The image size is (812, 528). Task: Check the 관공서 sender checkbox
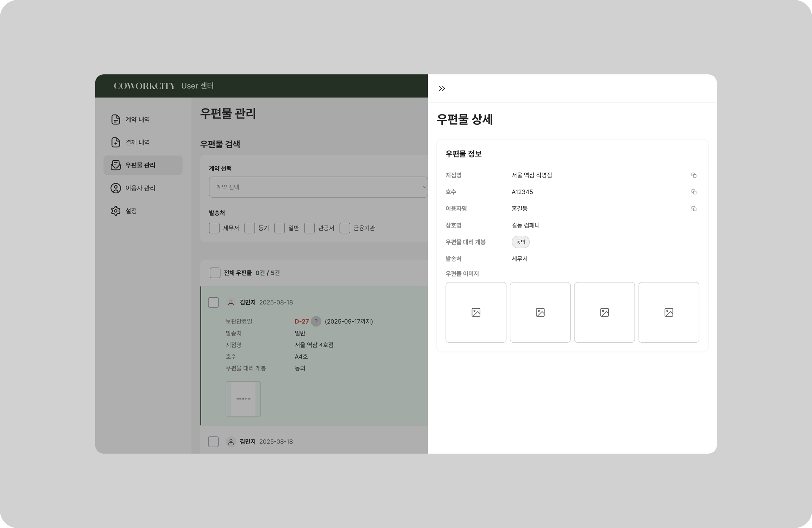coord(309,228)
